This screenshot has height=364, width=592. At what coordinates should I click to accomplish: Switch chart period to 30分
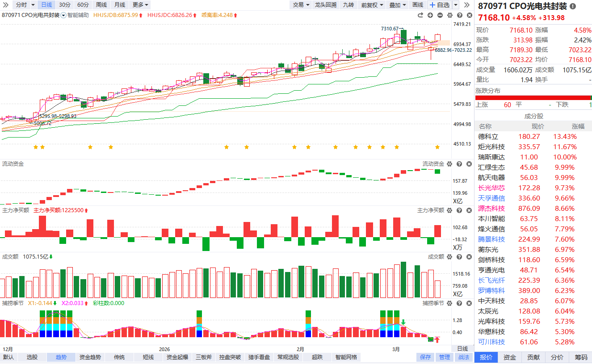point(65,5)
